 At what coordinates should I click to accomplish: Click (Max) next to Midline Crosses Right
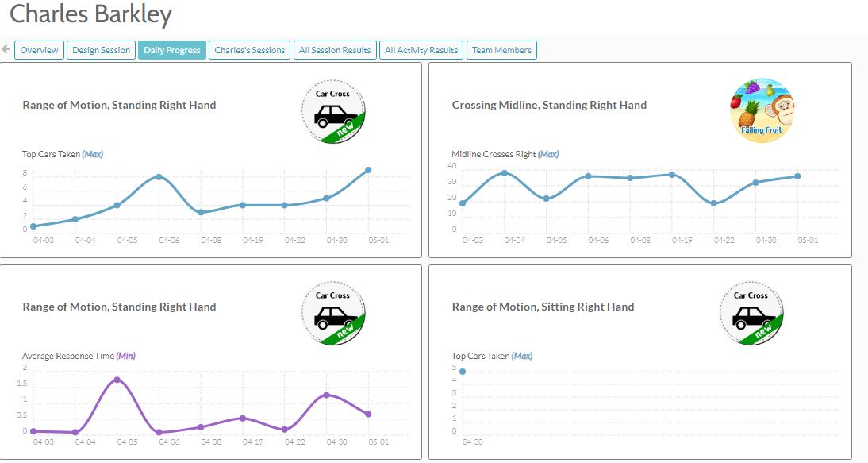point(548,154)
